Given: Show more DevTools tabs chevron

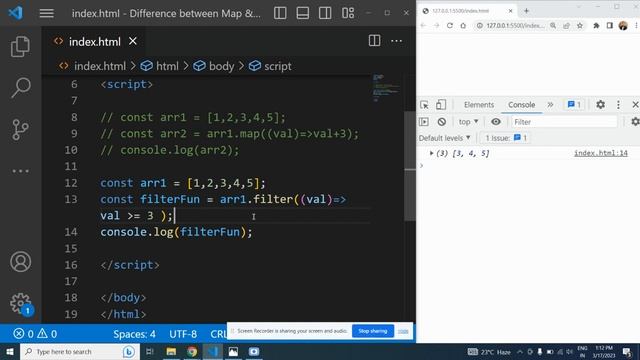Looking at the screenshot, I should point(550,105).
